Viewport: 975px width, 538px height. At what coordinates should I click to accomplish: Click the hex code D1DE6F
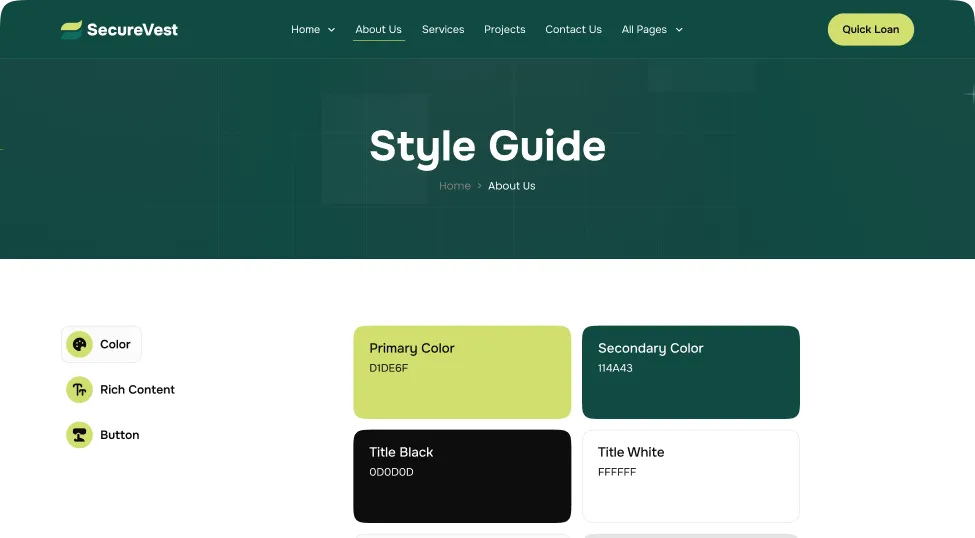pos(389,368)
